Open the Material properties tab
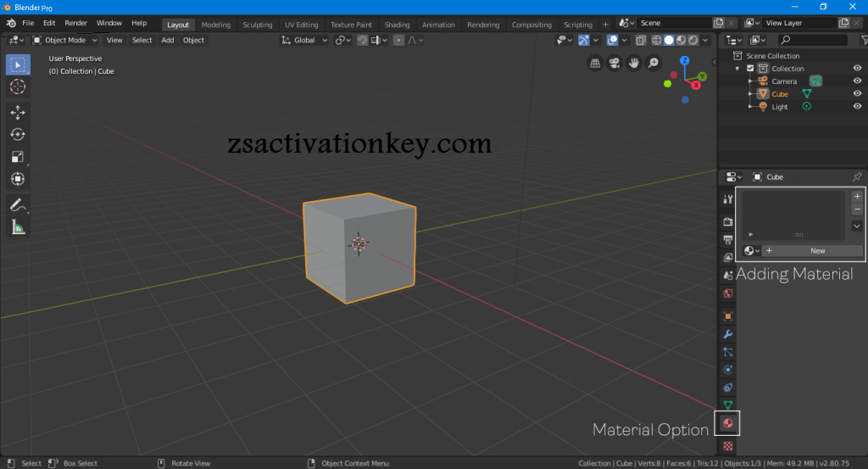 point(728,423)
